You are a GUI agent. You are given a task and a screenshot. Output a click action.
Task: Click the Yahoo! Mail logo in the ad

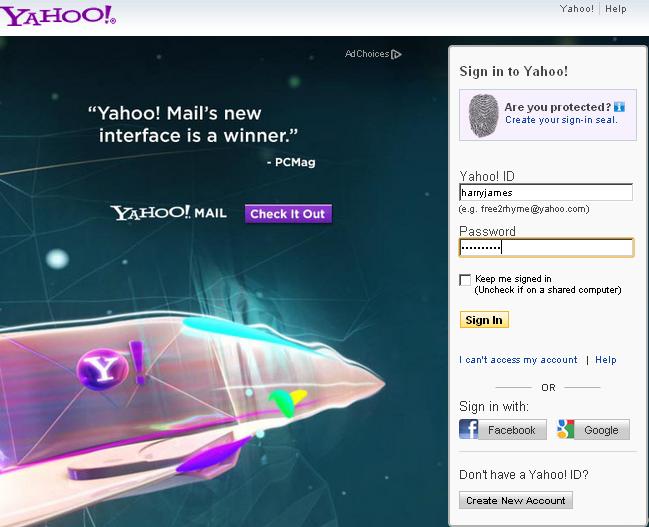click(169, 213)
